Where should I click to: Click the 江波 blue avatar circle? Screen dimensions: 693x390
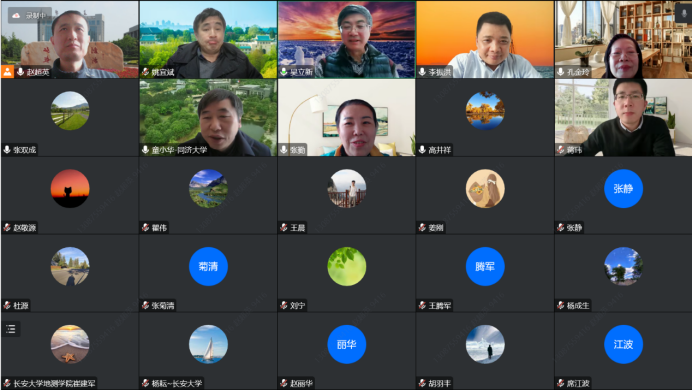click(623, 344)
